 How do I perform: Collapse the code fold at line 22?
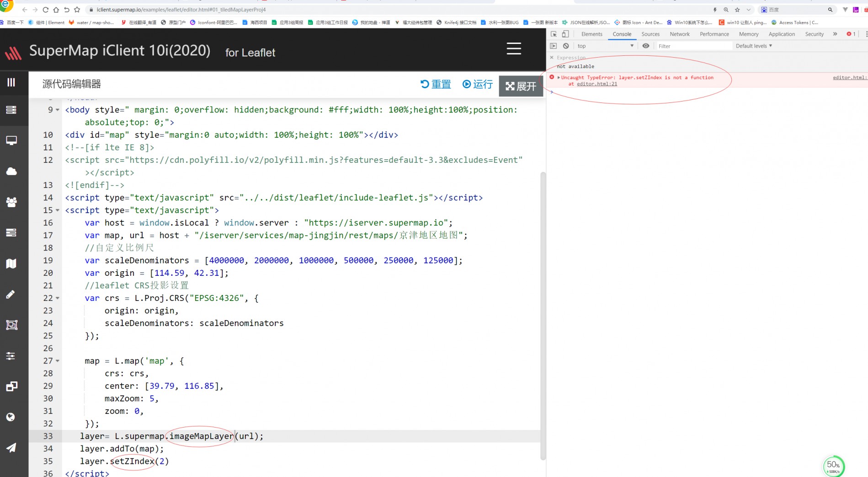click(x=58, y=298)
